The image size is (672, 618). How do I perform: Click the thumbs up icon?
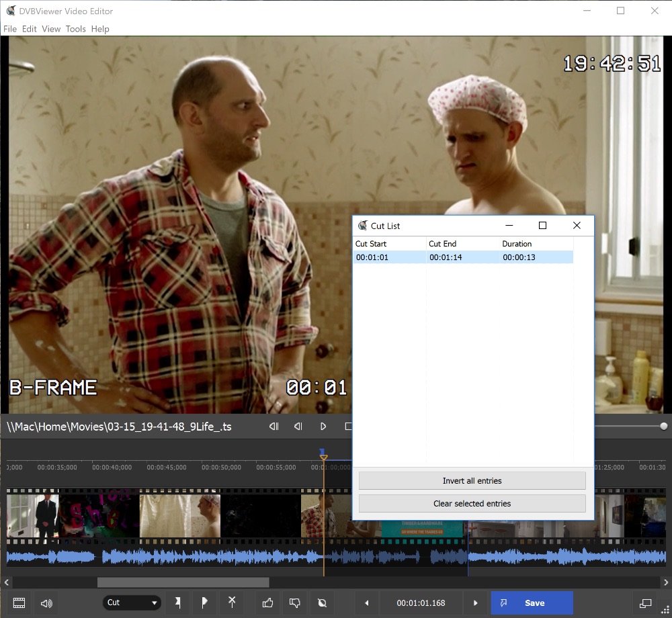click(x=268, y=603)
